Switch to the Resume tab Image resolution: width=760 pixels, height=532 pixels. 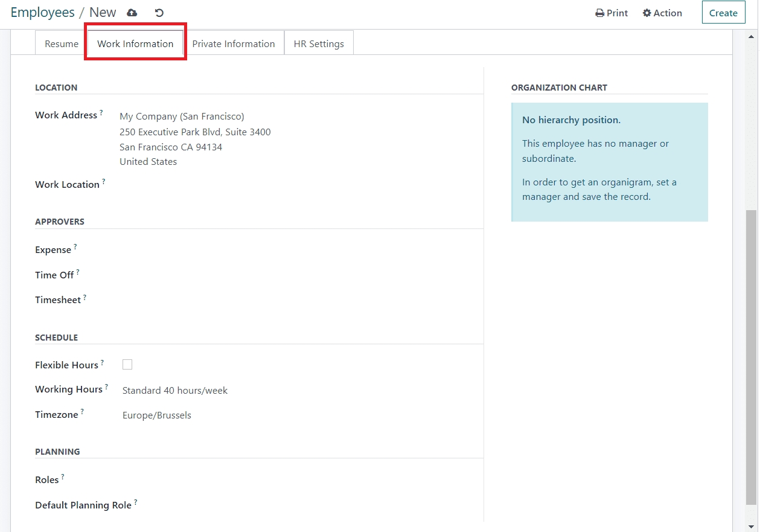pos(62,43)
